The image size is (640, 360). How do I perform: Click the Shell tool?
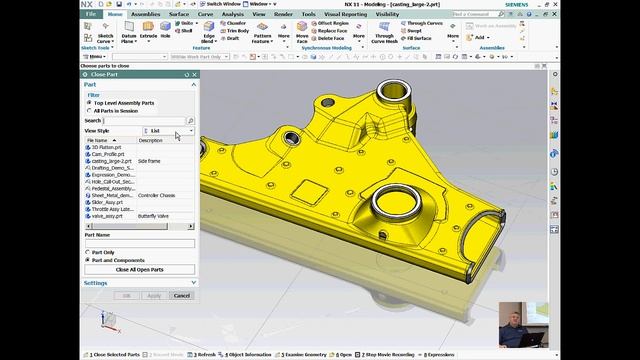184,31
